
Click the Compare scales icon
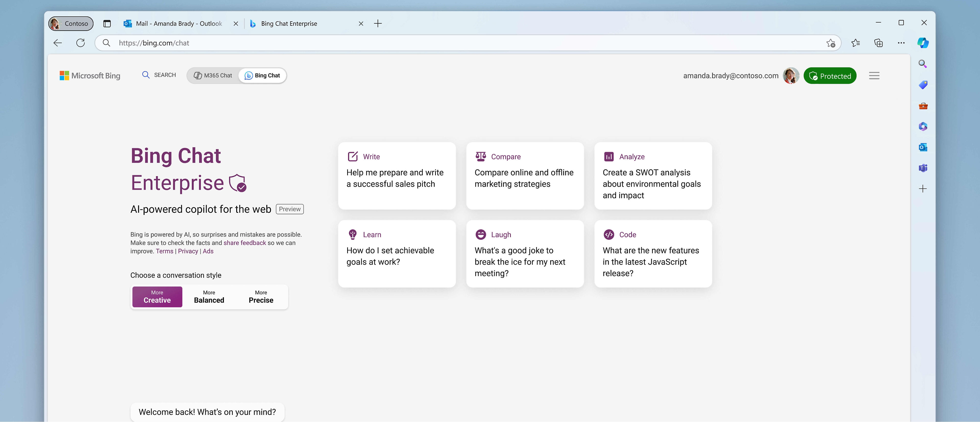pyautogui.click(x=480, y=156)
